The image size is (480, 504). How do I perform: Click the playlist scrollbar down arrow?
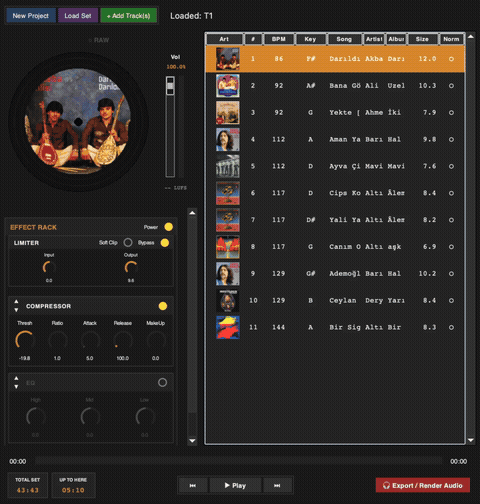[x=471, y=440]
